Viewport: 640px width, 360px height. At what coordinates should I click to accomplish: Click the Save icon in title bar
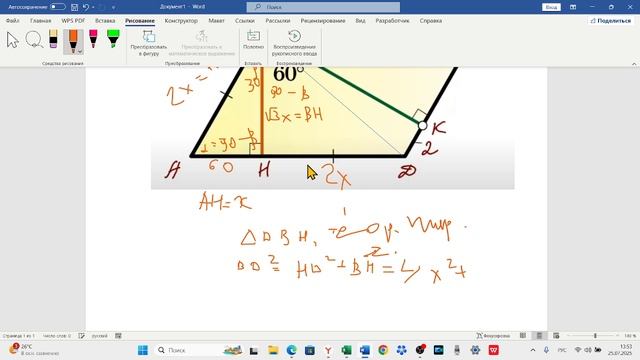pos(74,7)
